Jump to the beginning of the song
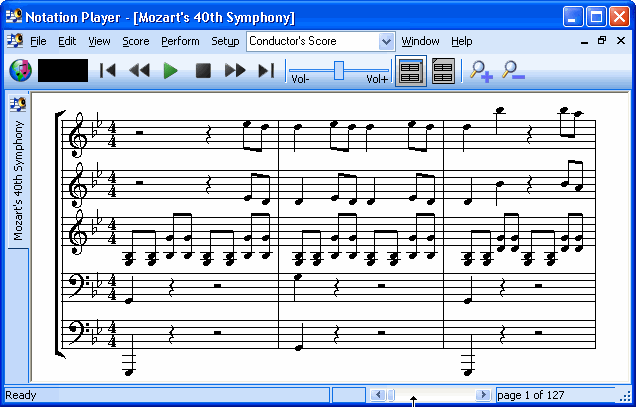The height and width of the screenshot is (407, 636). pos(108,70)
